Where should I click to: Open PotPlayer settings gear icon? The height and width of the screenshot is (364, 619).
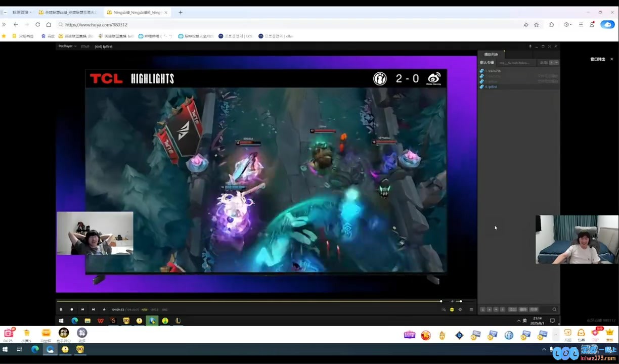pos(460,309)
